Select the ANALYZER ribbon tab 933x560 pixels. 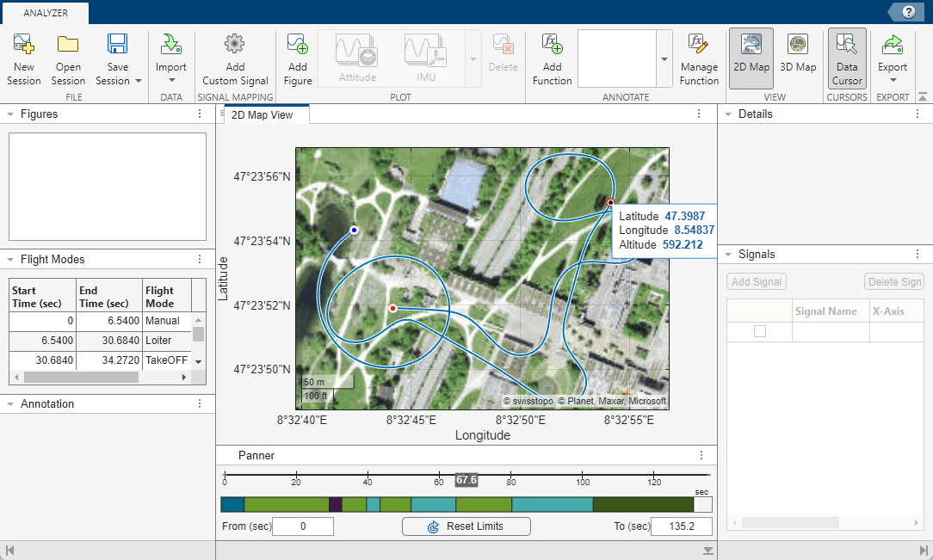click(x=46, y=13)
